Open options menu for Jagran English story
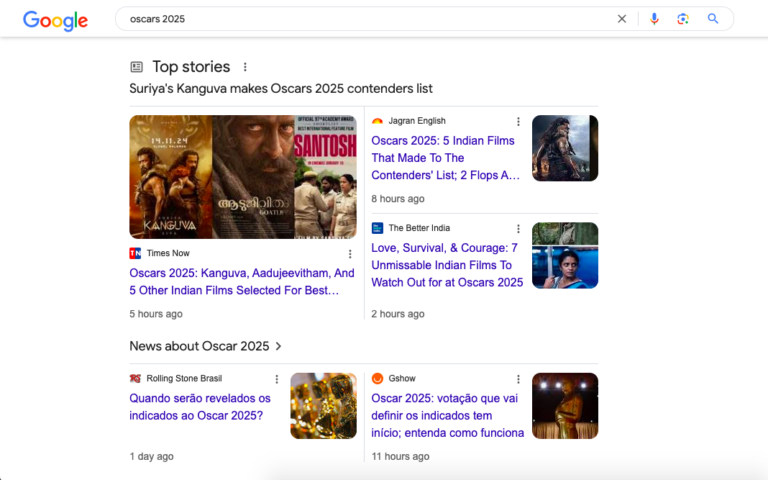 tap(518, 122)
